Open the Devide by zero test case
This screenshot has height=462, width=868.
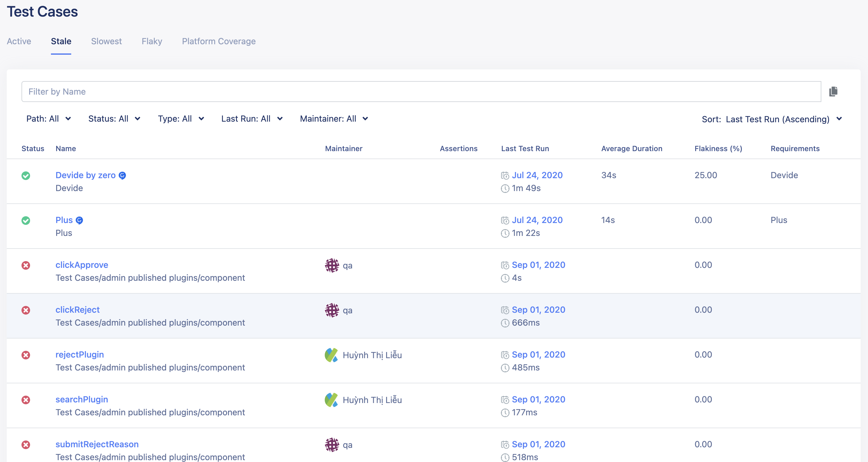(x=86, y=175)
